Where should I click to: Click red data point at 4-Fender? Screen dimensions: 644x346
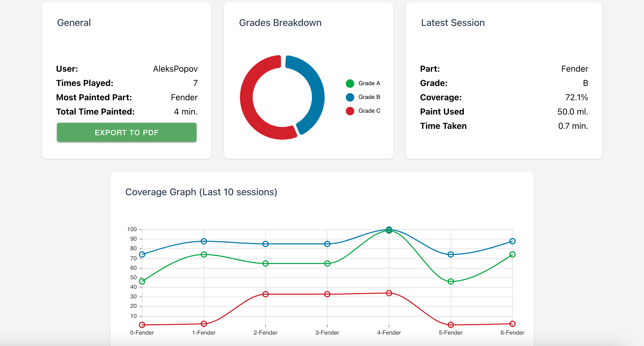(389, 293)
